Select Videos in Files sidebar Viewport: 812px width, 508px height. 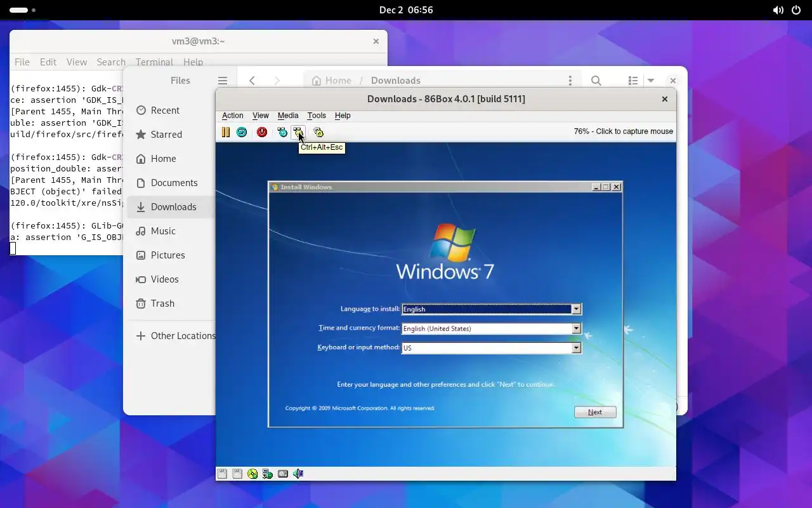click(x=171, y=279)
